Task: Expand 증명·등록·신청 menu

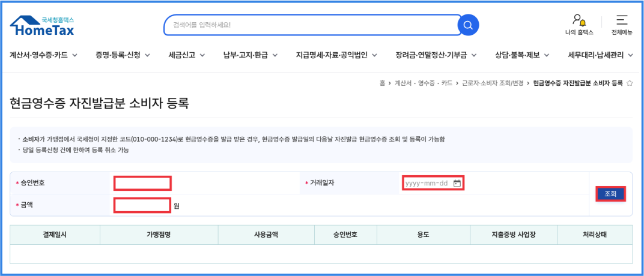Action: 123,55
